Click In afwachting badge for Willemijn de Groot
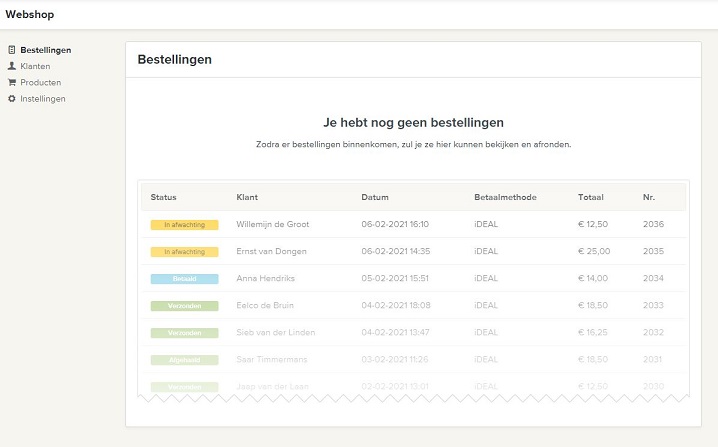 185,224
